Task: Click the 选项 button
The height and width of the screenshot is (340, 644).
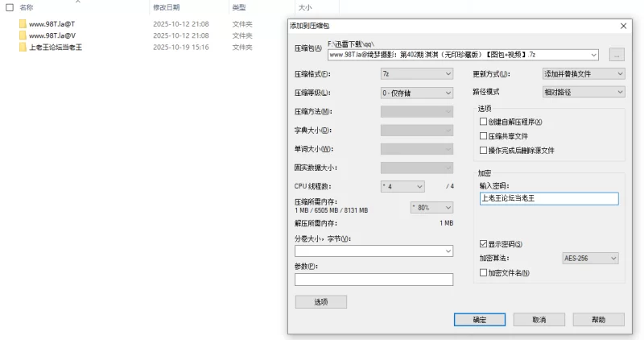Action: tap(320, 302)
